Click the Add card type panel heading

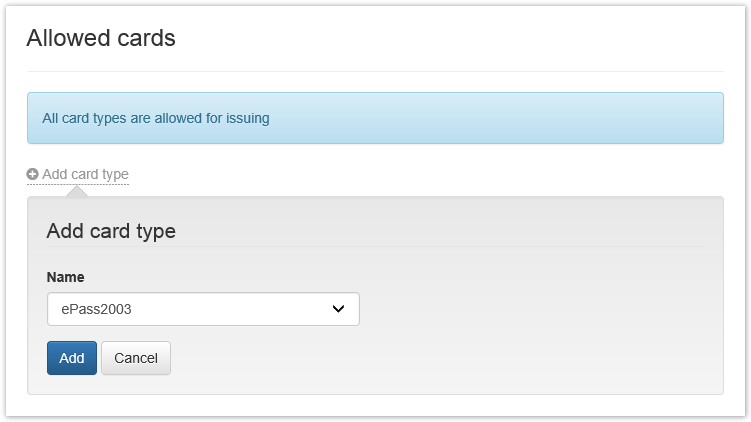[111, 231]
